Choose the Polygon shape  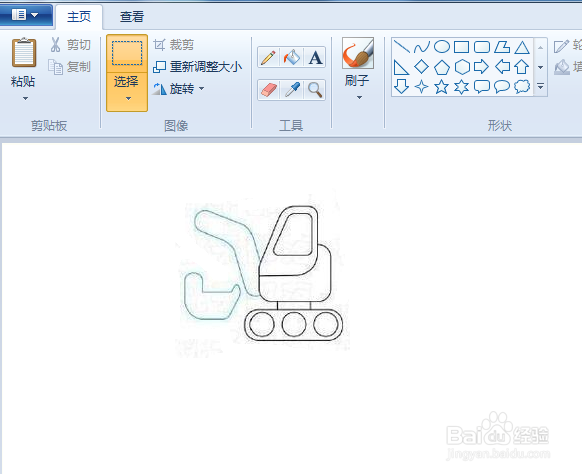click(x=502, y=47)
